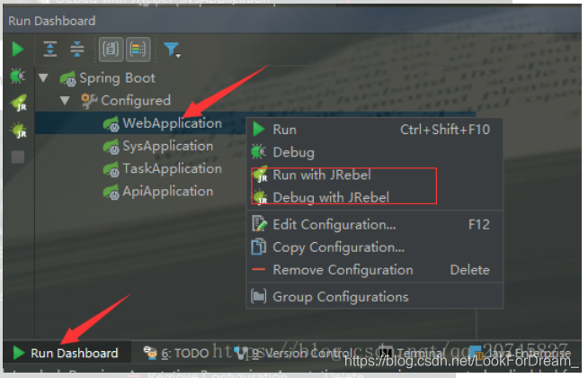Choose Group Configurations from the context menu
The height and width of the screenshot is (378, 588).
click(374, 297)
